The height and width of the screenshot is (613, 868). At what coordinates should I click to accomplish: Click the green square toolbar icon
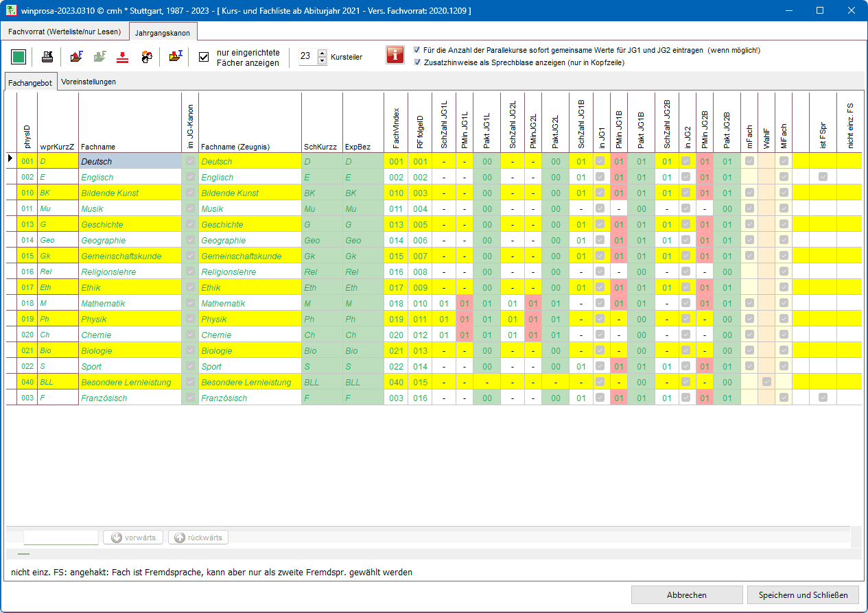point(19,57)
